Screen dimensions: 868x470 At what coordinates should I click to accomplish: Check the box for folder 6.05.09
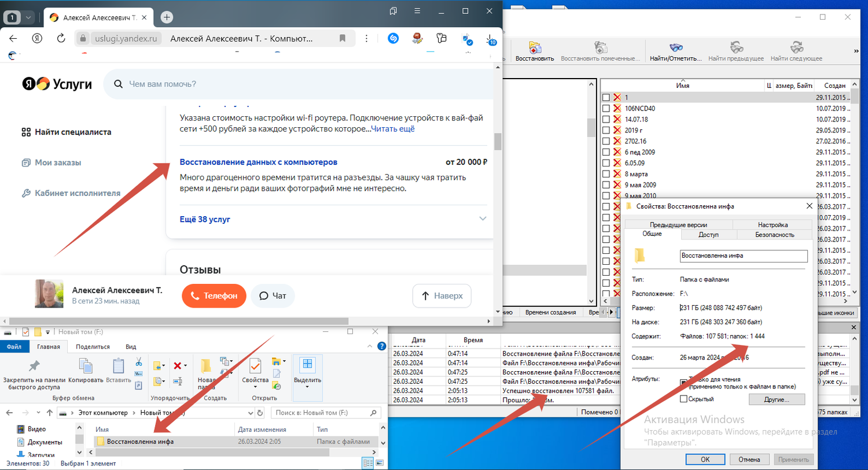[606, 163]
